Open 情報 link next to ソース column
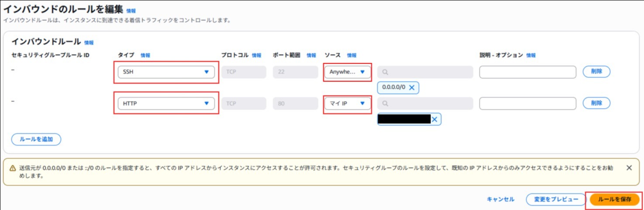The height and width of the screenshot is (210, 644). click(352, 55)
